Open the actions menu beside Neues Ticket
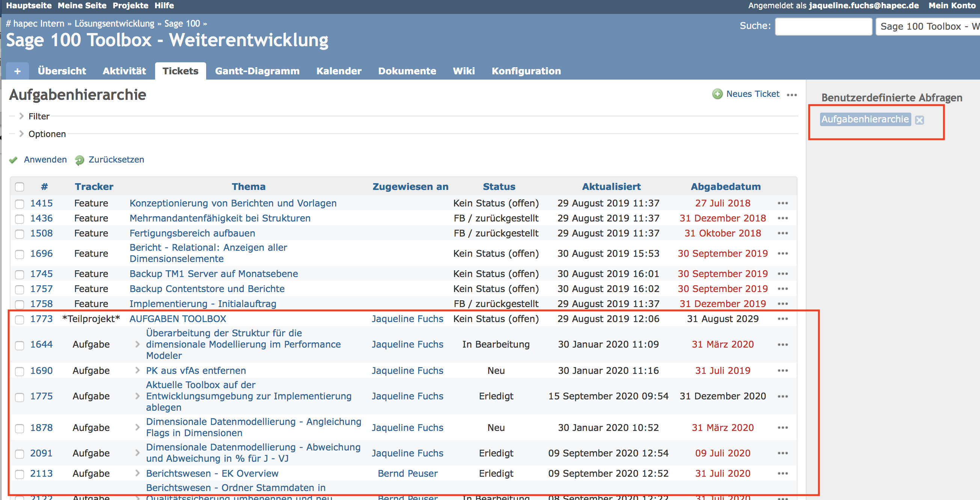Screen dimensions: 980x500 pyautogui.click(x=792, y=95)
